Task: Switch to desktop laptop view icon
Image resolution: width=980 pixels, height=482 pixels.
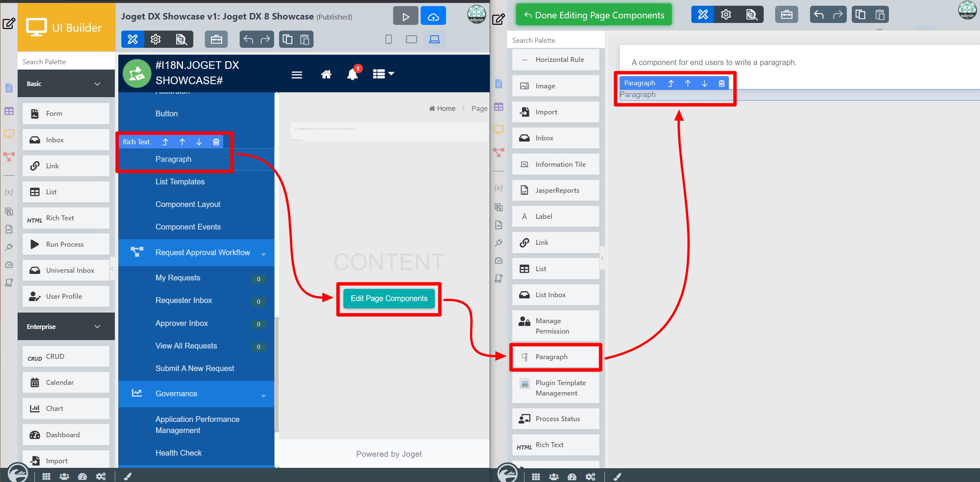Action: 434,39
